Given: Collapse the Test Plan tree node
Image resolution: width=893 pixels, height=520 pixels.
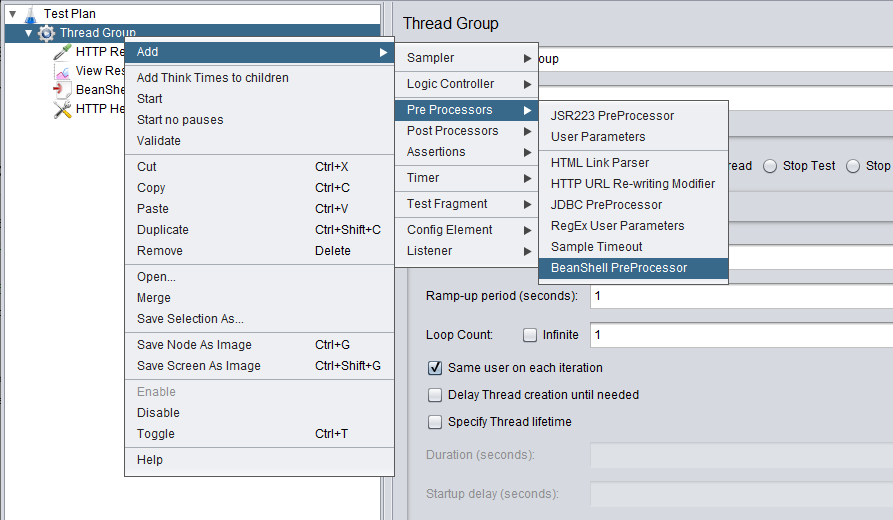Looking at the screenshot, I should point(13,14).
